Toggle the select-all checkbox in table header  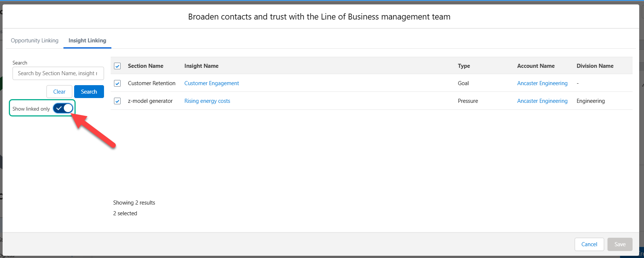(x=117, y=66)
